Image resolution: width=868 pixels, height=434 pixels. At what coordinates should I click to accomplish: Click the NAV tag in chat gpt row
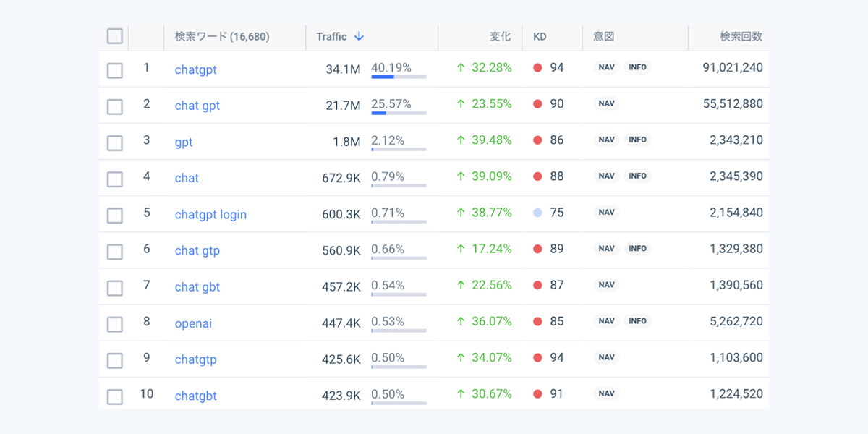[x=606, y=103]
